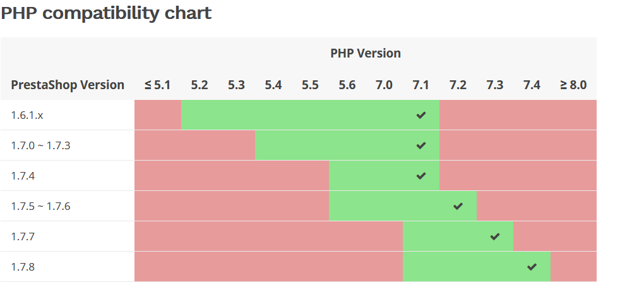Select the 5.6 column header

[x=347, y=85]
